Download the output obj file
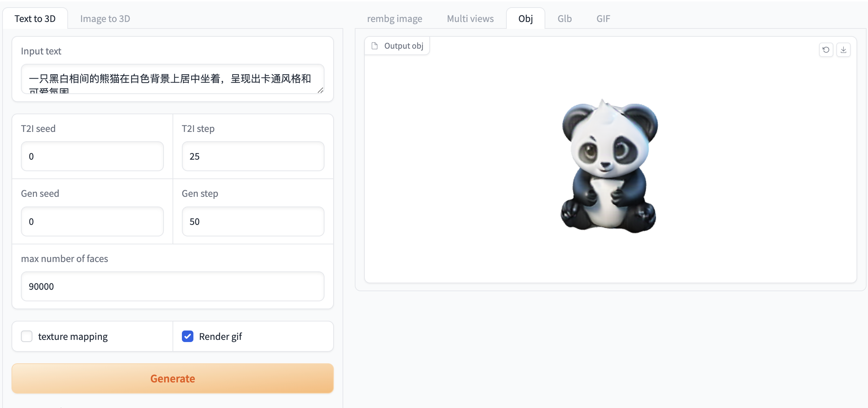The height and width of the screenshot is (408, 868). click(843, 50)
